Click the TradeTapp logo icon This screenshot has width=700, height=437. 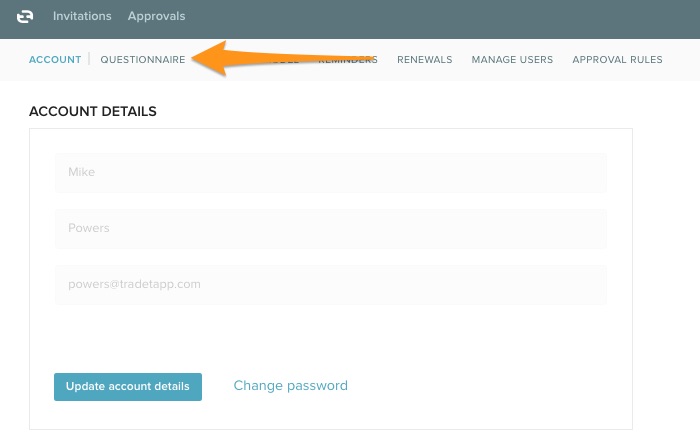click(26, 16)
